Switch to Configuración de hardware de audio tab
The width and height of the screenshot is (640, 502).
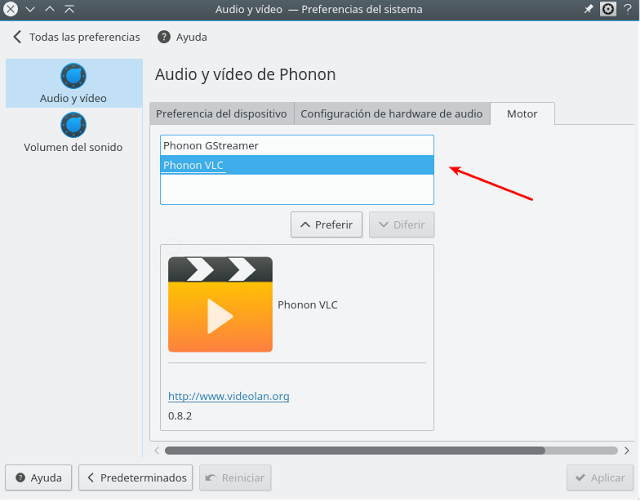point(392,114)
